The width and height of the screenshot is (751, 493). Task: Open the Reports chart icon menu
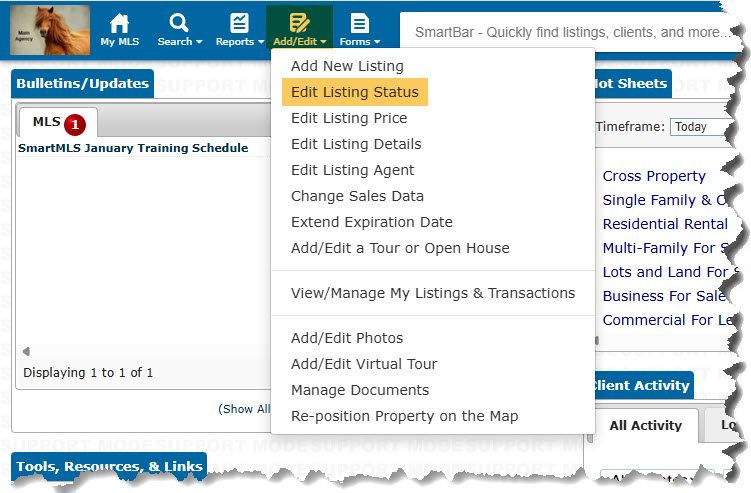[239, 23]
